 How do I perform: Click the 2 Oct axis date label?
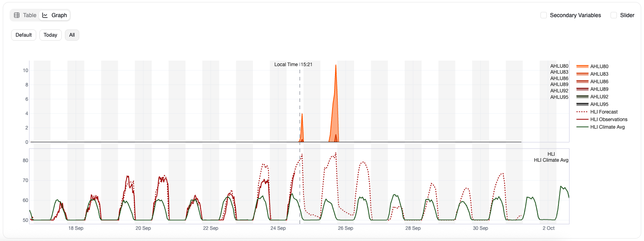[x=548, y=228]
